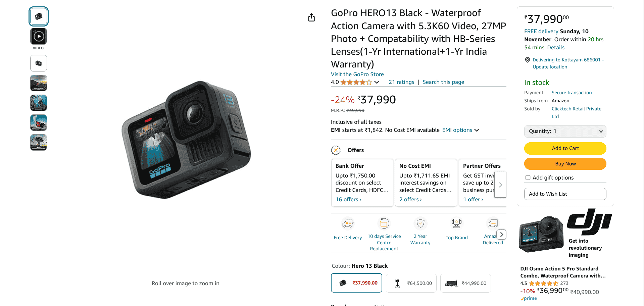Click the Offers percent badge icon
This screenshot has height=306, width=644.
[336, 150]
